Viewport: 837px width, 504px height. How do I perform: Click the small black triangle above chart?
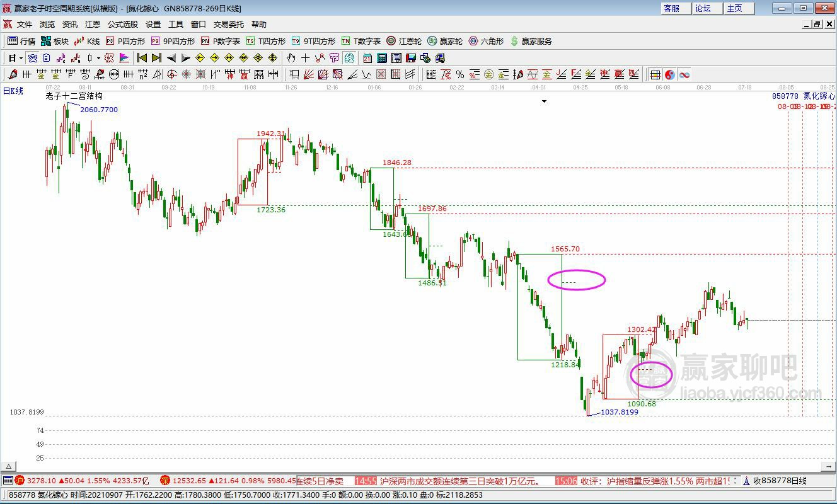pyautogui.click(x=545, y=101)
